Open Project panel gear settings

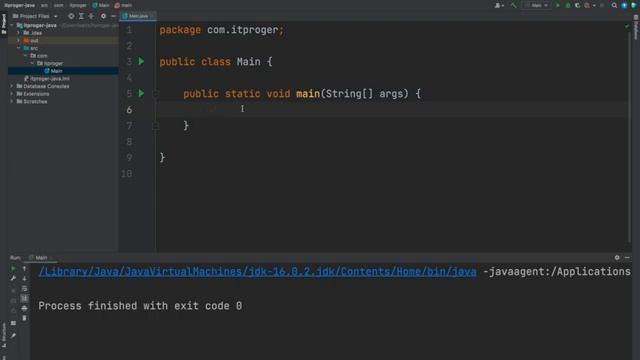pyautogui.click(x=103, y=16)
